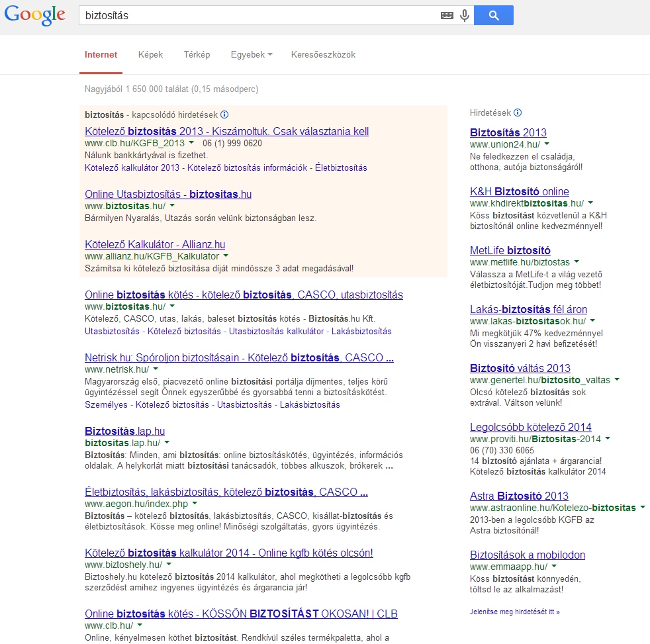The height and width of the screenshot is (644, 650).
Task: Switch to the Térkép tab
Action: [197, 55]
